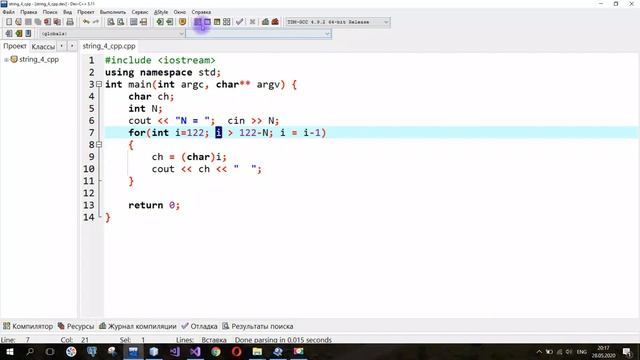Click the Goto Bookmark green arrow icon
Screen dimensions: 640x360
point(169,22)
